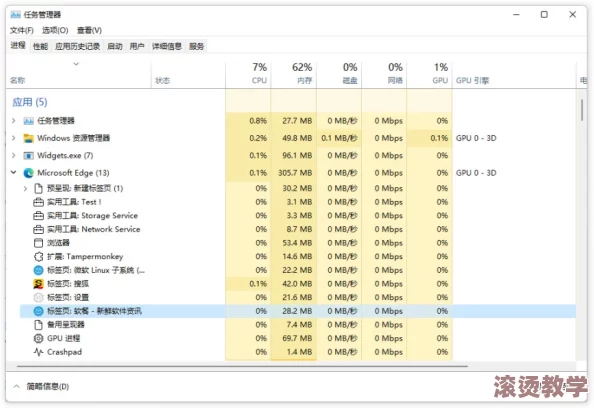594x408 pixels.
Task: Click the Microsoft Edge logo icon
Action: [x=28, y=173]
